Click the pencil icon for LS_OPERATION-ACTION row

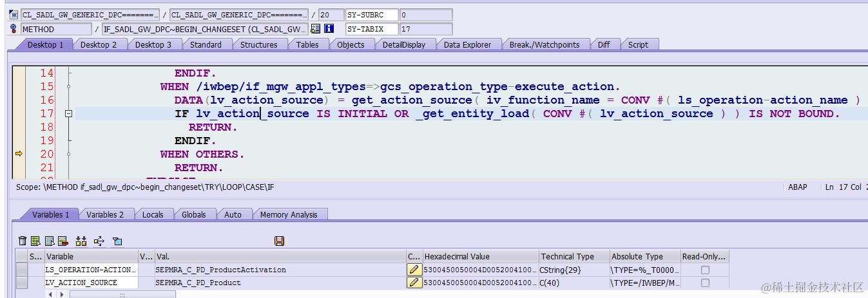tap(414, 270)
